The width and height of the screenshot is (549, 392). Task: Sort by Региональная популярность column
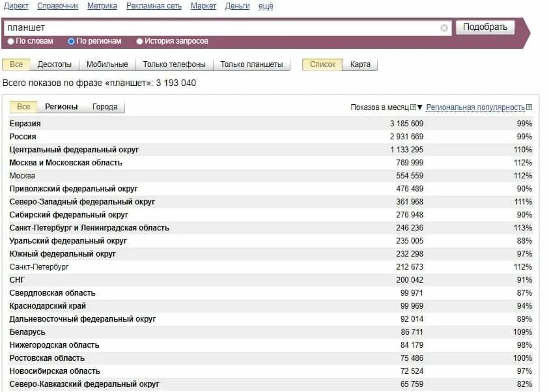click(x=475, y=107)
